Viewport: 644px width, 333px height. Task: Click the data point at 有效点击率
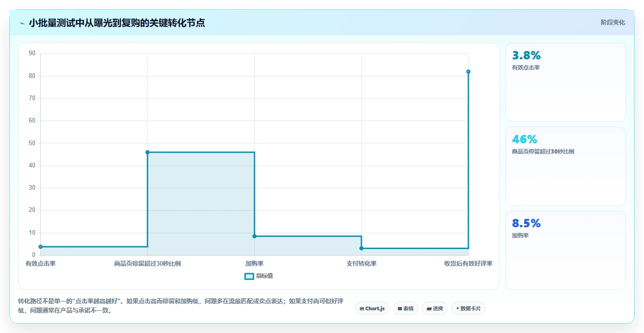pyautogui.click(x=41, y=247)
